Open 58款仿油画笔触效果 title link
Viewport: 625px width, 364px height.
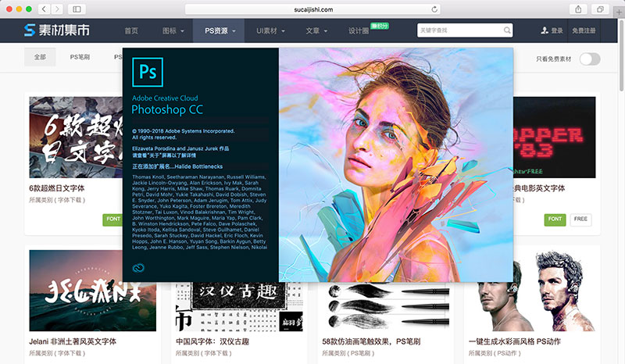(371, 341)
